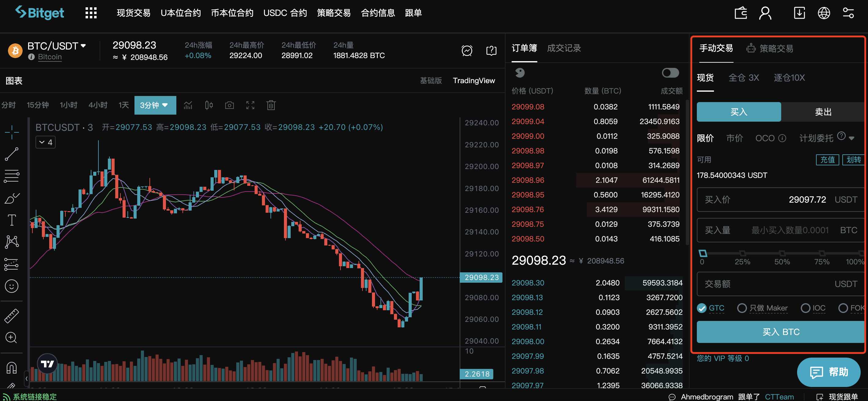Take a snapshot of the chart

(x=230, y=105)
